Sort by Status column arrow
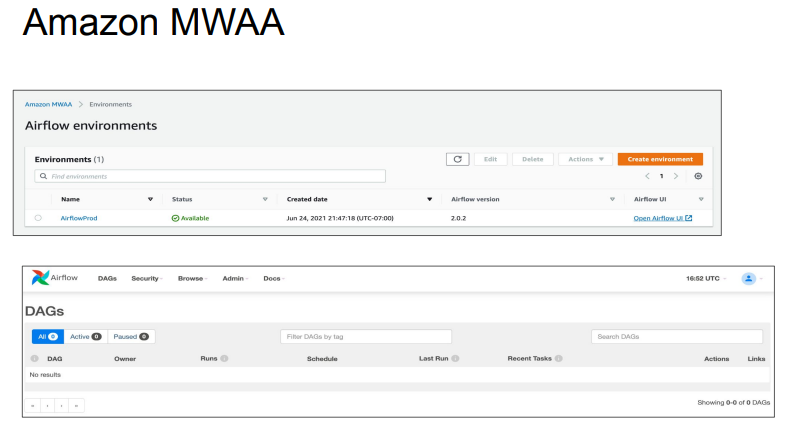This screenshot has height=431, width=793. (265, 199)
